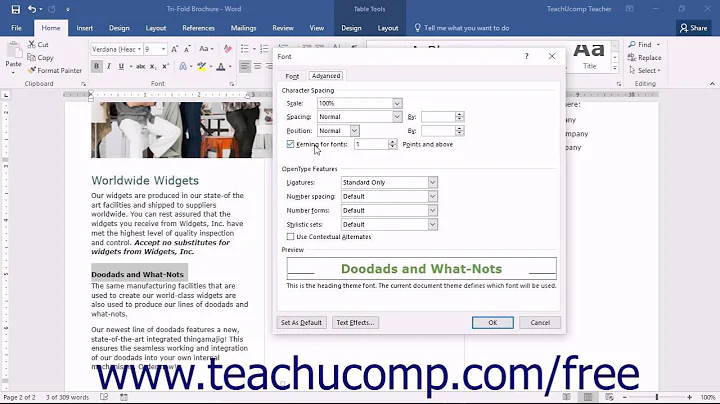Collapse the ribbon with the caret arrow
Viewport: 720px width, 404px height.
(x=712, y=84)
